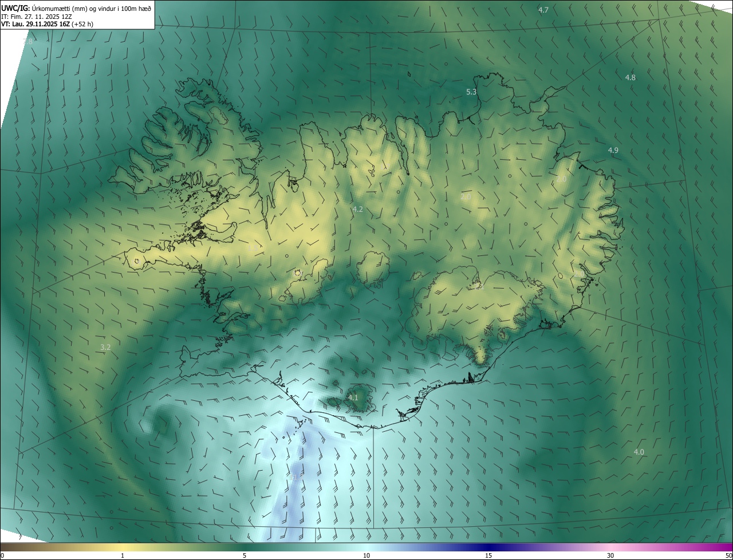Pick the yellow band on the color scale
Image resolution: width=733 pixels, height=560 pixels.
(x=123, y=547)
